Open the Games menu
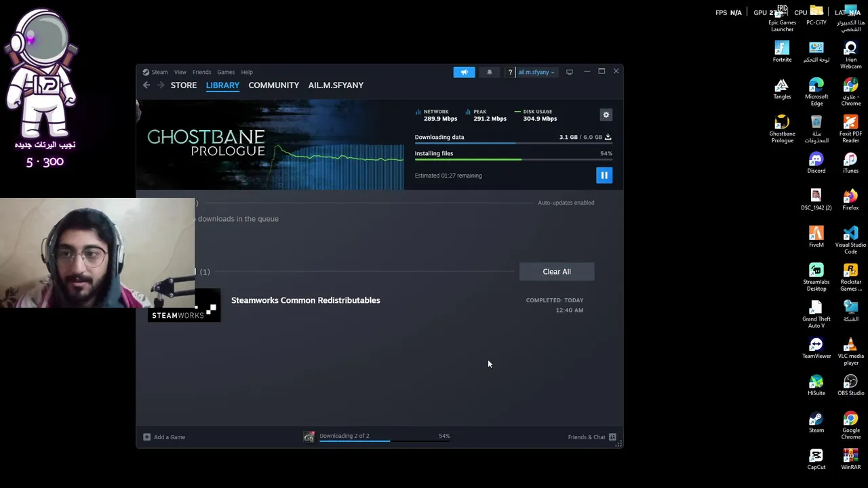Screen dimensions: 868x488 click(226, 72)
